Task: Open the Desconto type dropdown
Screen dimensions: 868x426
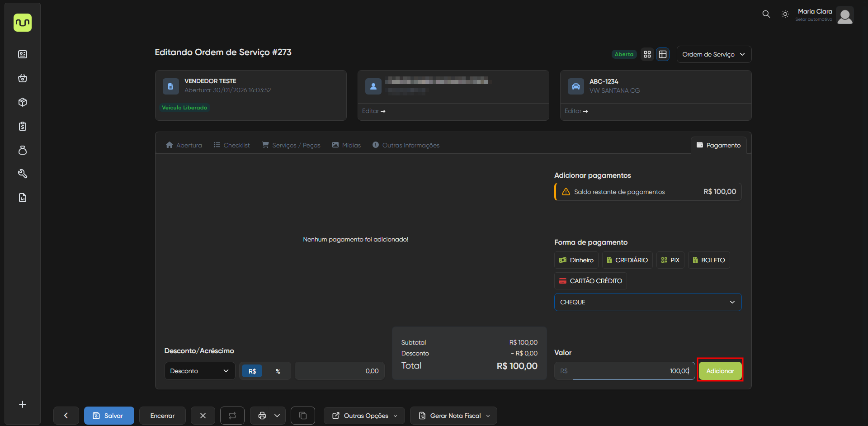Action: tap(199, 371)
